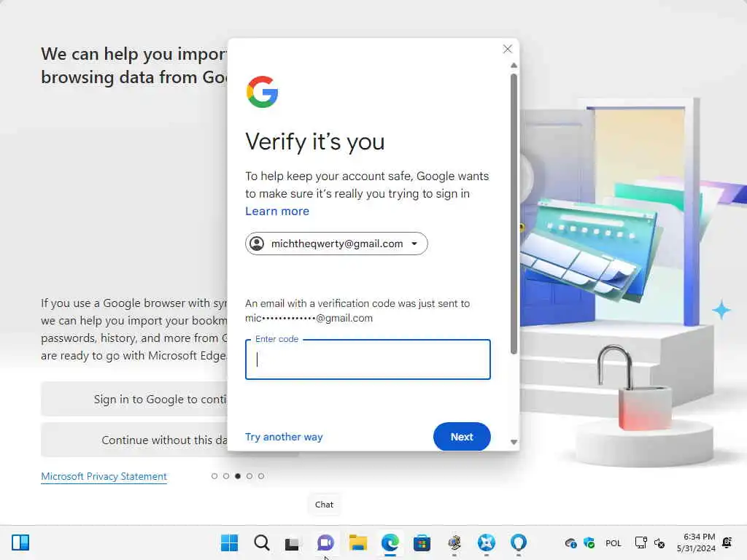This screenshot has width=747, height=560.
Task: Select the fourth page indicator dot
Action: pos(249,475)
